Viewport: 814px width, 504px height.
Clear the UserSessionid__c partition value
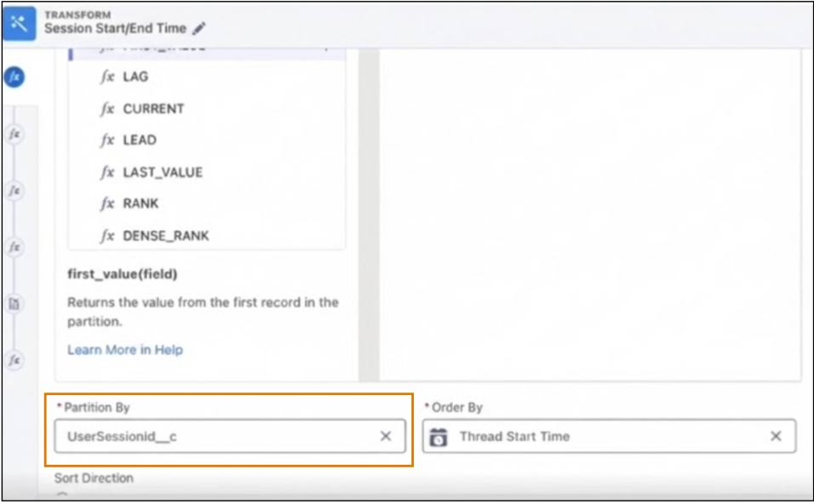coord(386,436)
